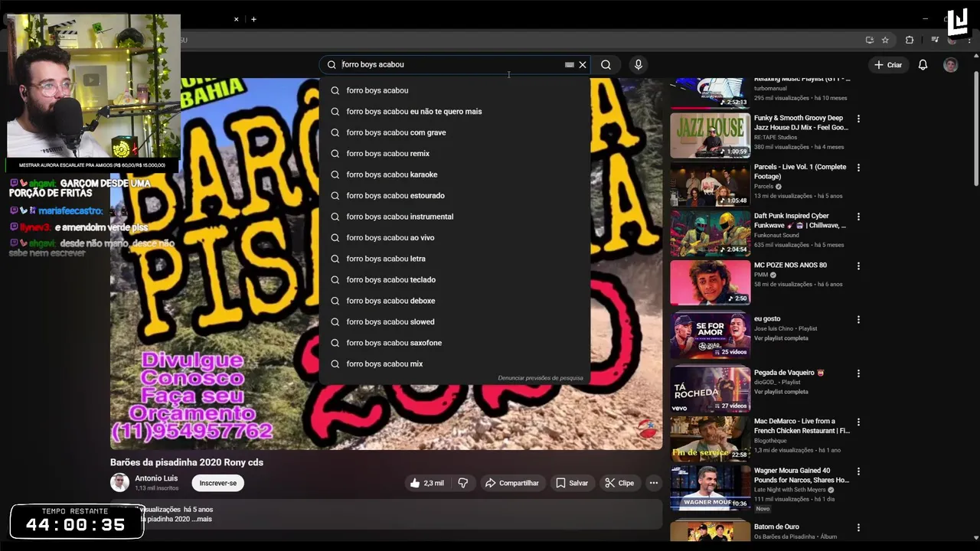Open the Batom de Ouro album title
The width and height of the screenshot is (980, 551).
tap(776, 527)
